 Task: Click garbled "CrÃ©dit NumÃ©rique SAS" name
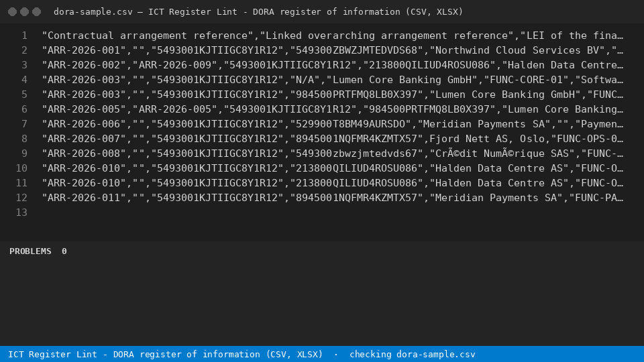coord(502,154)
